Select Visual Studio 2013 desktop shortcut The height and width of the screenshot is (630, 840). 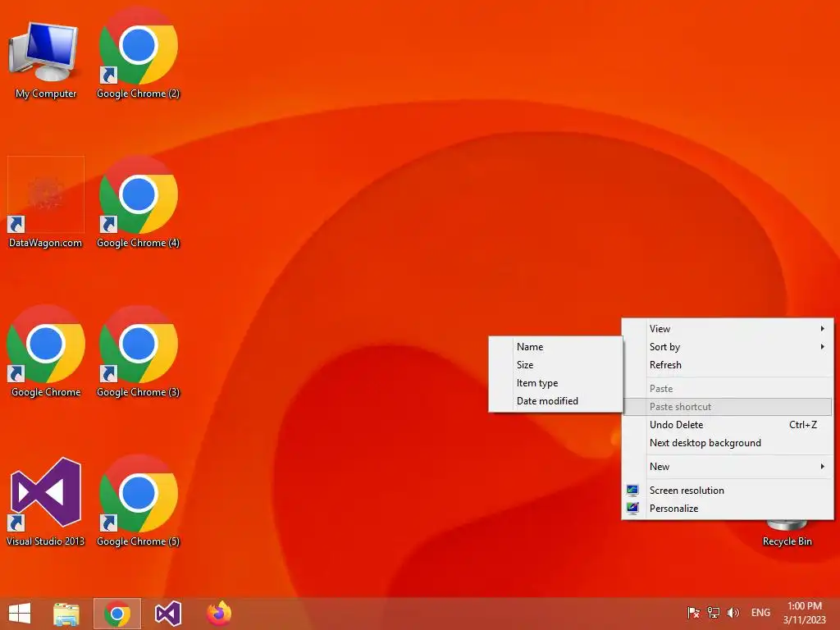coord(46,502)
